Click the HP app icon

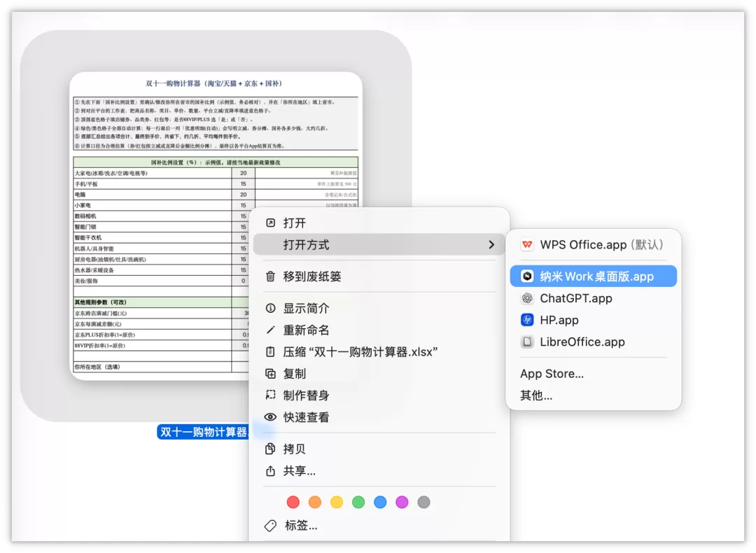(527, 320)
